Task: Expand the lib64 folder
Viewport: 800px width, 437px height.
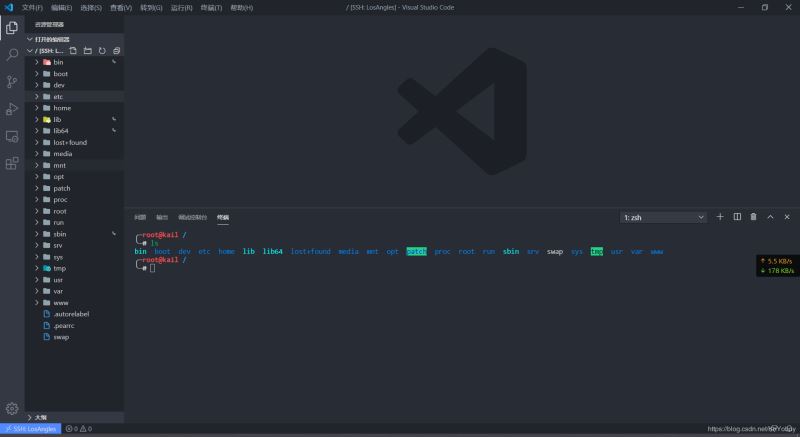Action: pos(74,131)
